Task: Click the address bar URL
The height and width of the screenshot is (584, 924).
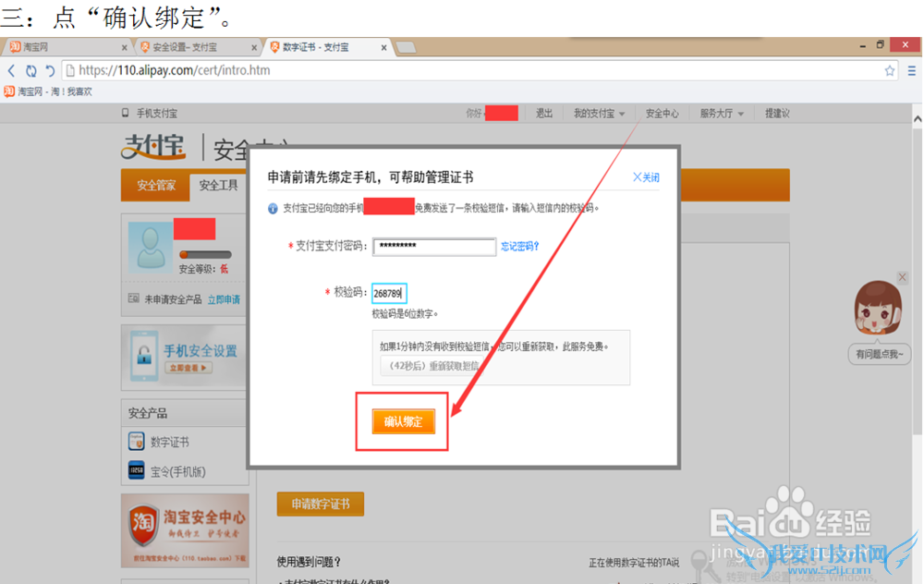Action: point(175,71)
